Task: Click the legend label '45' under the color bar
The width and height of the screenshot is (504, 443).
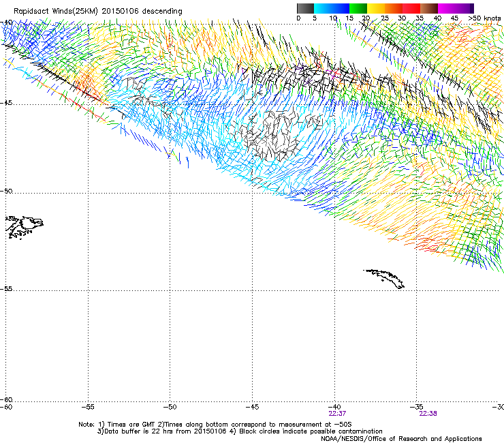Action: click(x=454, y=18)
